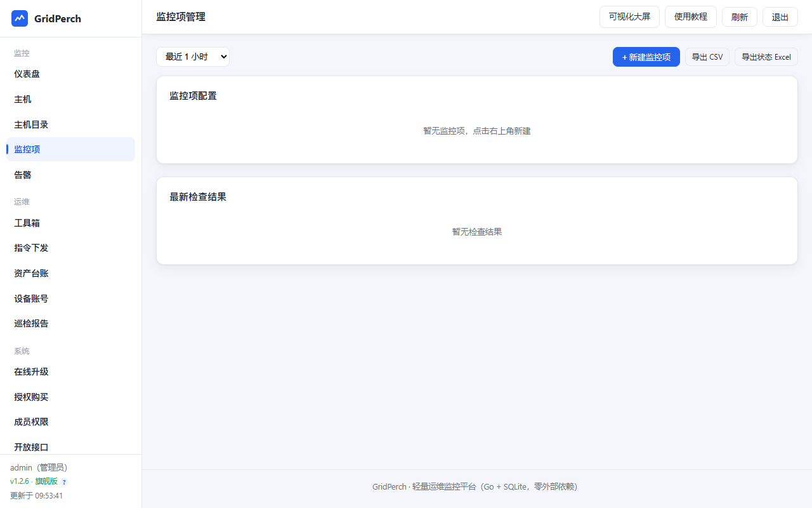Click the 暂无监控项，点击右上角新建 message
This screenshot has width=812, height=508.
pos(477,131)
